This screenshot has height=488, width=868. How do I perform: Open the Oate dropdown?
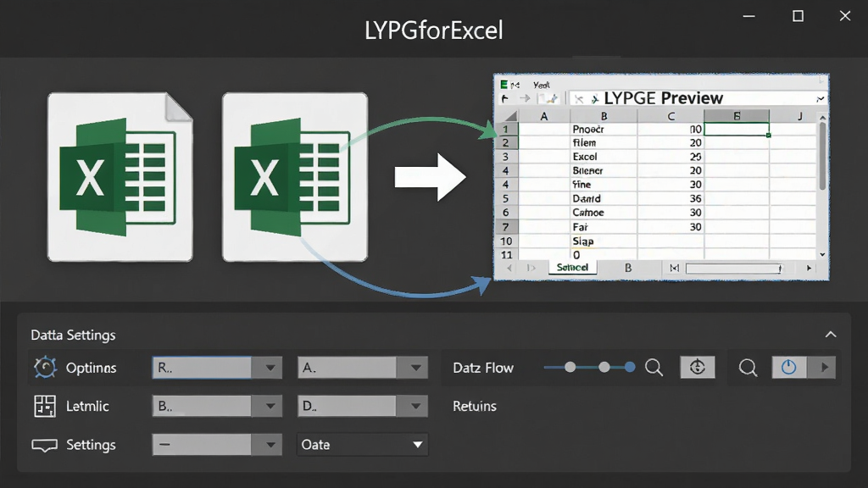pyautogui.click(x=363, y=445)
